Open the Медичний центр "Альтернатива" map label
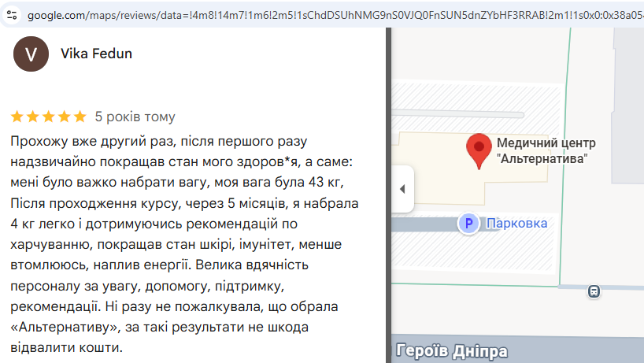Screen dimensions: 644x363 [546, 150]
